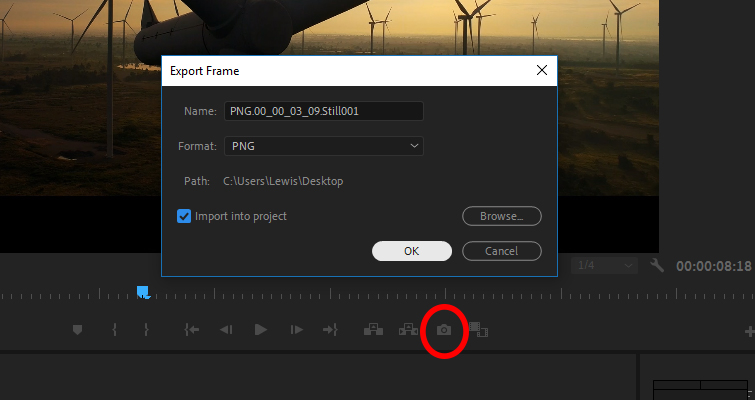
Task: Click the Export Frame camera icon
Action: pos(444,330)
